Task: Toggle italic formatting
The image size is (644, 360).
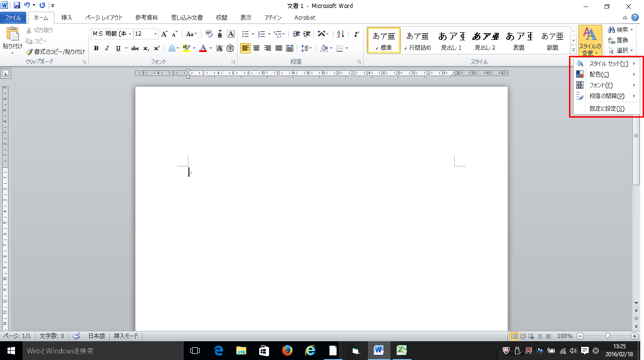Action: click(x=107, y=48)
